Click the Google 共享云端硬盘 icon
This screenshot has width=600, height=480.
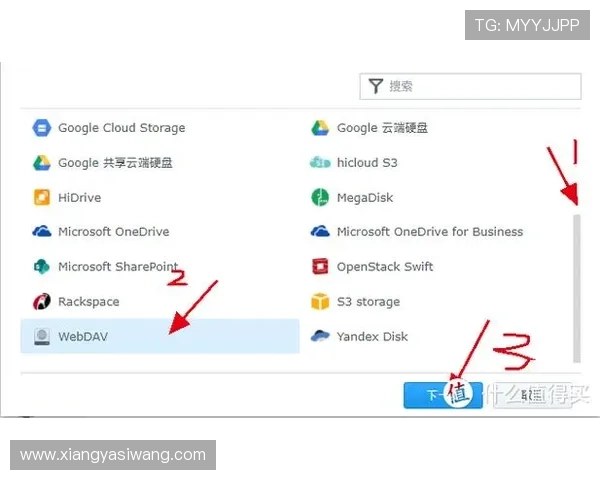pos(42,163)
